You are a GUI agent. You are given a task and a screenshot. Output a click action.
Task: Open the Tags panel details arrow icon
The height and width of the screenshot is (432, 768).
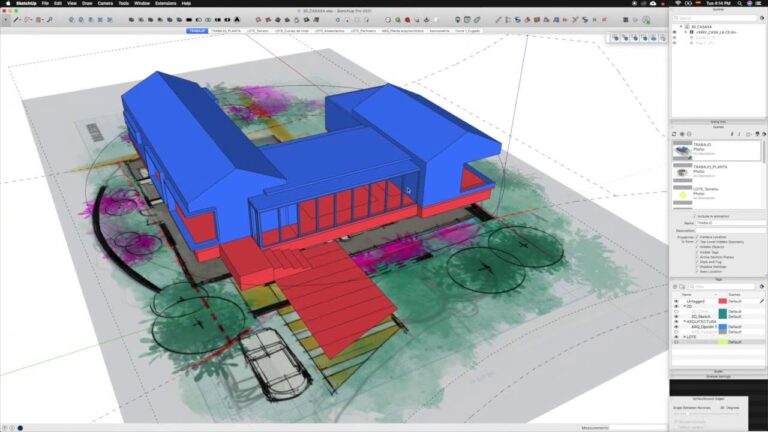point(762,287)
